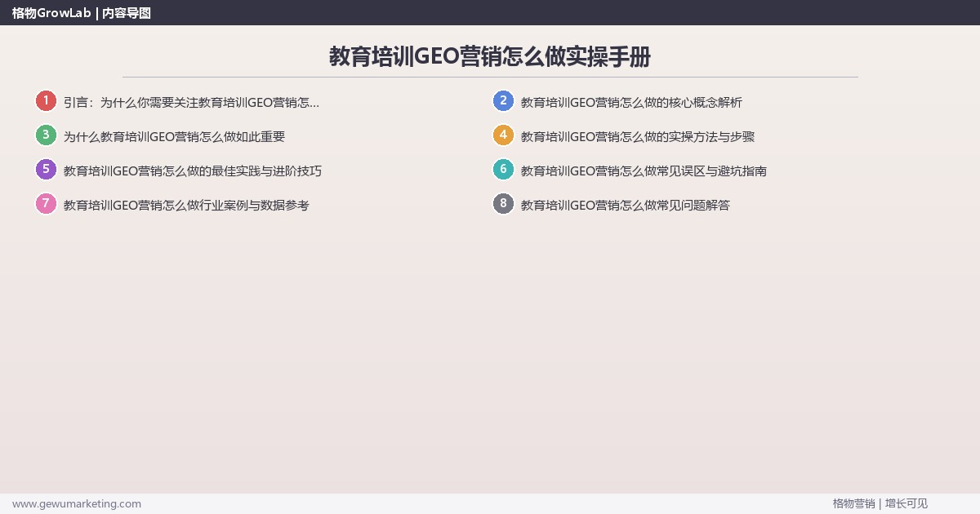
Task: Click the gray number 8 circle
Action: point(503,204)
